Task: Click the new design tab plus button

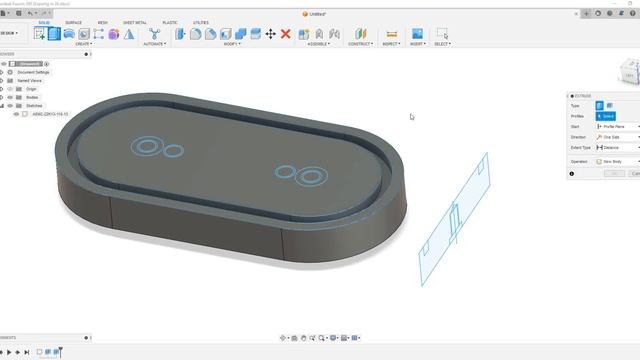Action: (x=586, y=13)
